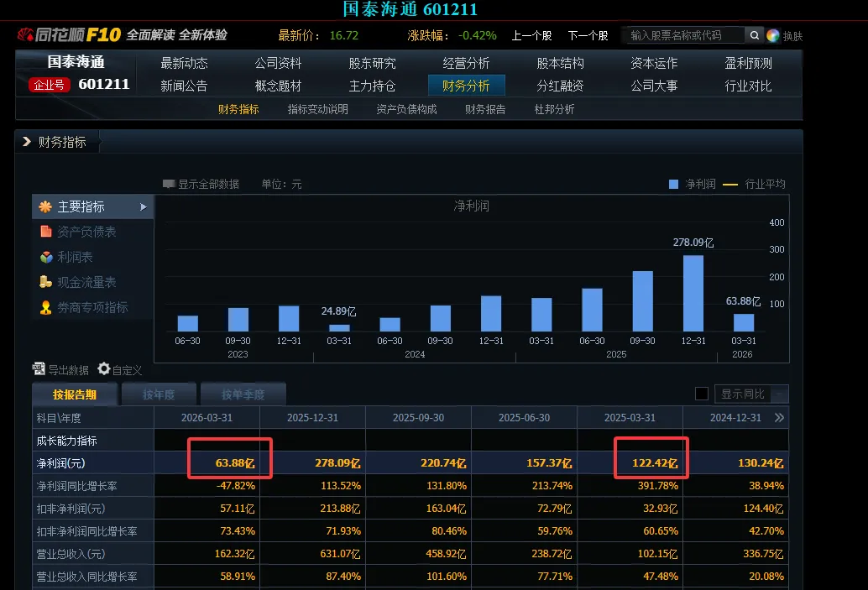Open the 股本结构 menu
The height and width of the screenshot is (590, 868).
(x=560, y=63)
